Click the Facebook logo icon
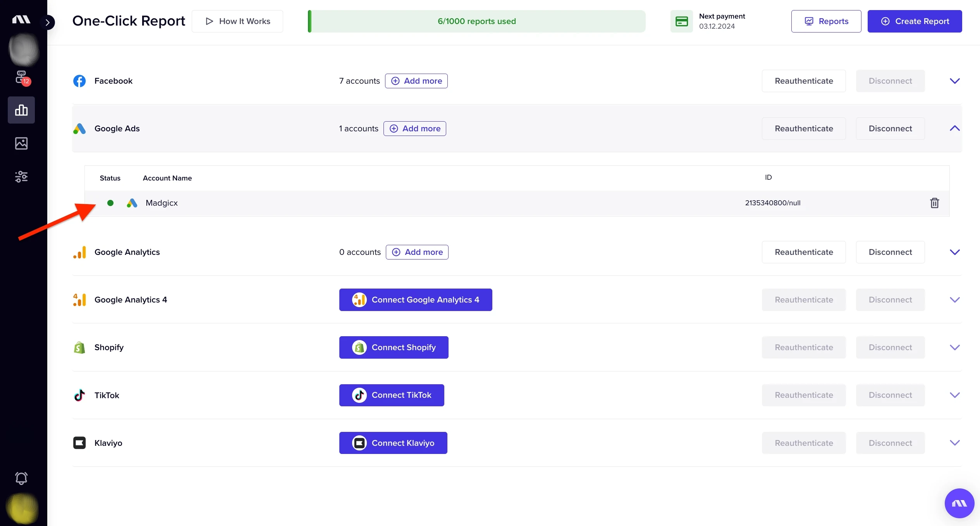This screenshot has height=526, width=980. click(79, 81)
